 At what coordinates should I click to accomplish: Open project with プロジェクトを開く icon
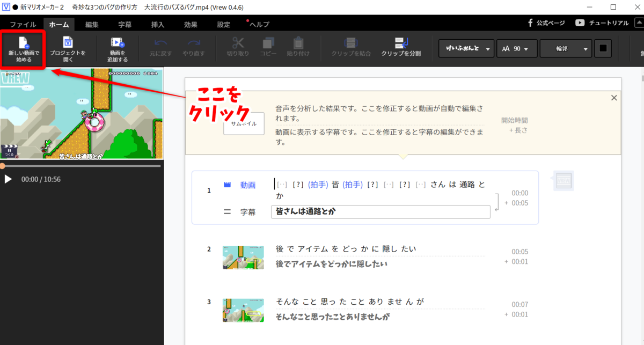(x=68, y=43)
